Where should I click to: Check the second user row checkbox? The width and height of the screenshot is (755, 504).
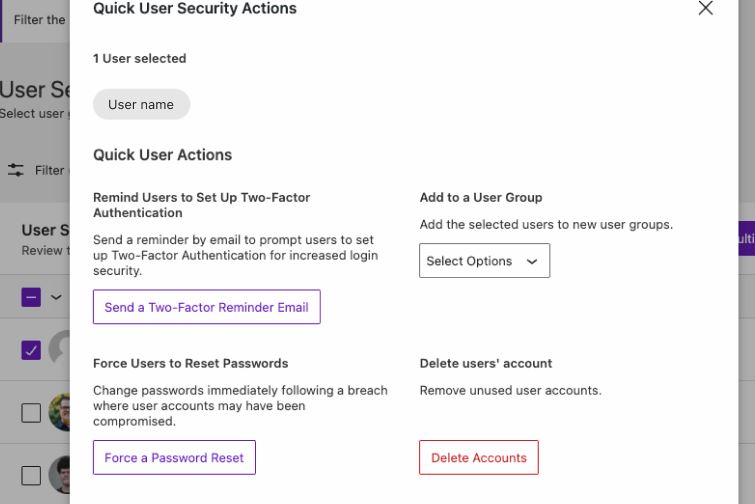point(31,412)
